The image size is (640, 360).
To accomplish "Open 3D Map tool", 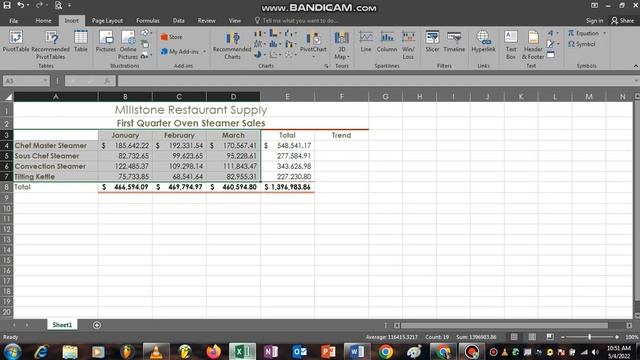I will [342, 45].
